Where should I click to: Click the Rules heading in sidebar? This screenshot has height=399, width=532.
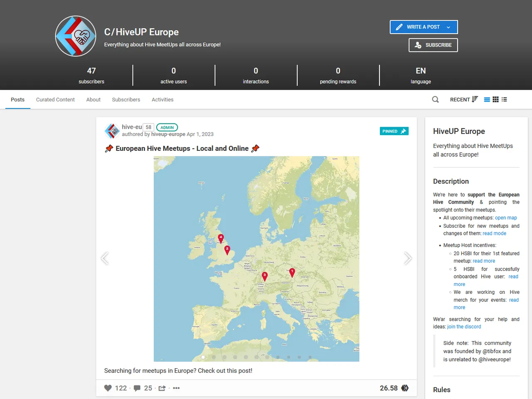click(x=442, y=390)
